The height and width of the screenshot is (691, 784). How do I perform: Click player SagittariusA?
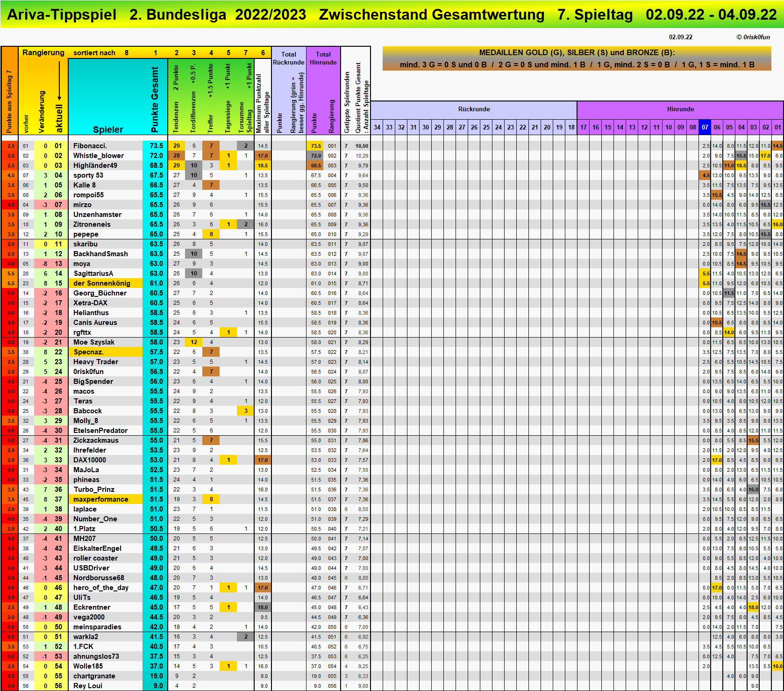[93, 274]
